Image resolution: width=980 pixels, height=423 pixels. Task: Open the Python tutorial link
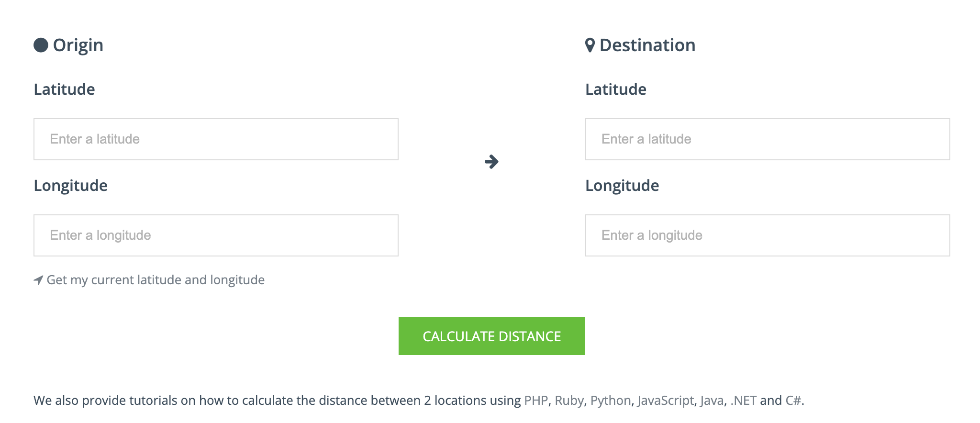[611, 401]
